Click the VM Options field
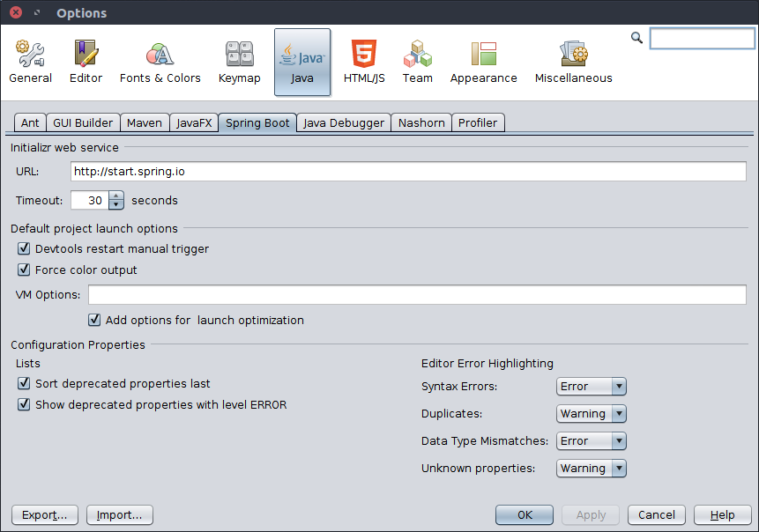The width and height of the screenshot is (759, 532). click(x=417, y=294)
